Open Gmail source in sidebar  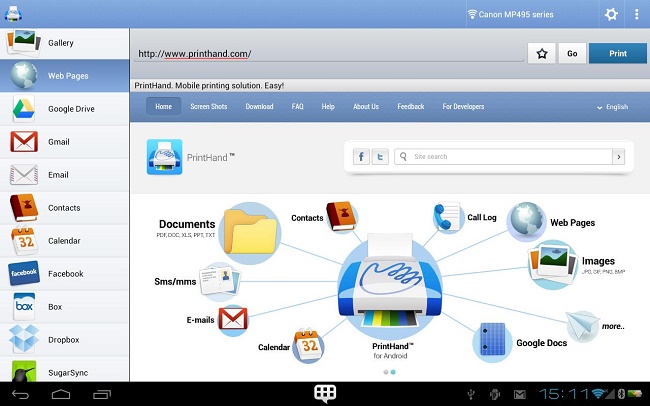coord(65,142)
